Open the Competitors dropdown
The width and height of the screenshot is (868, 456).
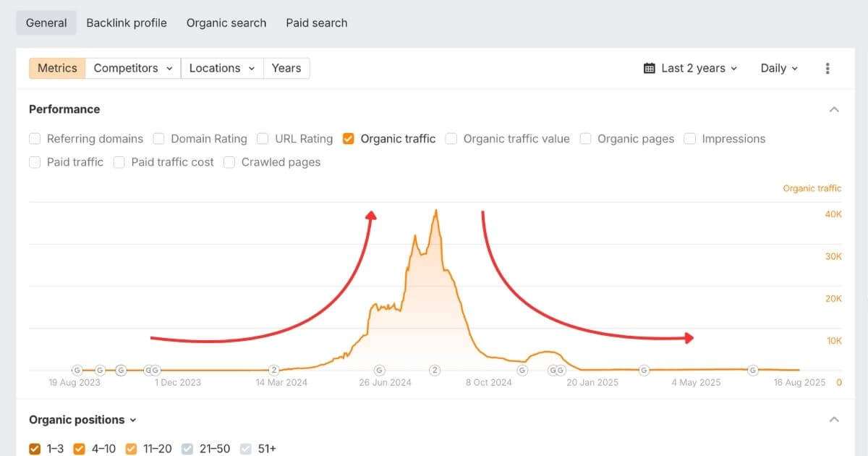[132, 67]
